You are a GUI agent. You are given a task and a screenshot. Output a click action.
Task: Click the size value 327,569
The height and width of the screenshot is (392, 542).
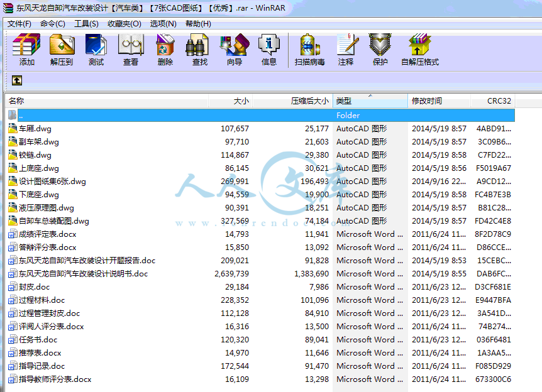[x=235, y=221]
